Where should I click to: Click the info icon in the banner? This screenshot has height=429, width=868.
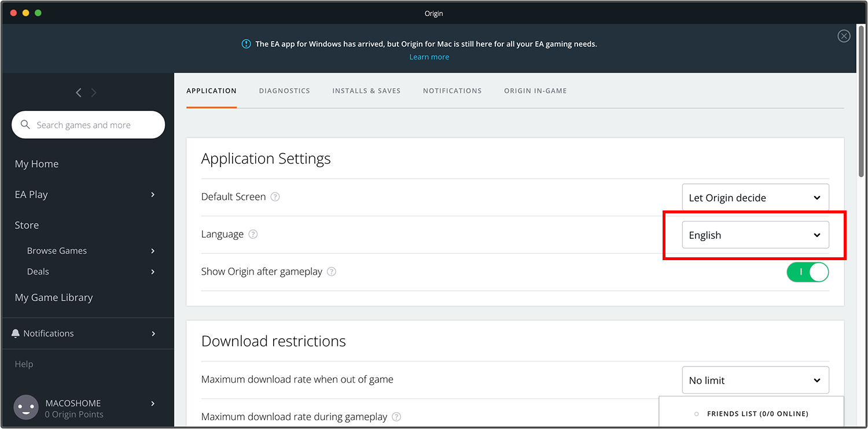(x=246, y=44)
